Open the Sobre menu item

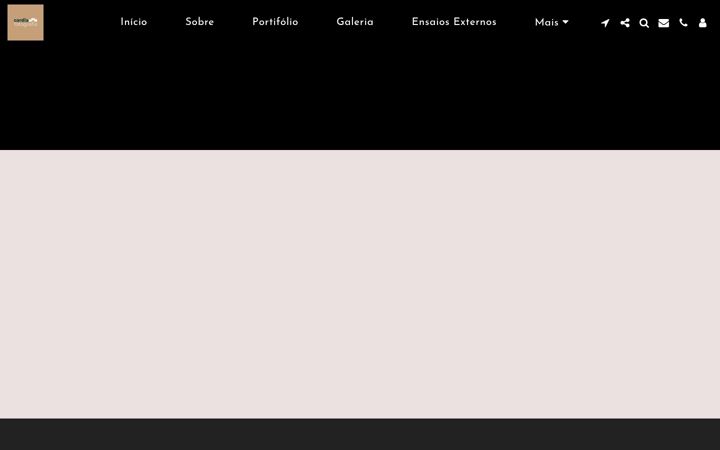[x=199, y=22]
